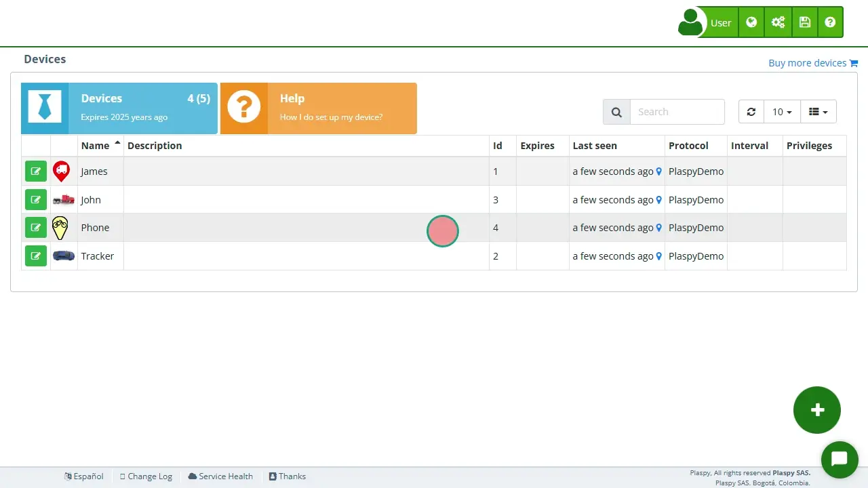Viewport: 868px width, 488px height.
Task: Open the page size dropdown showing 10
Action: (x=781, y=111)
